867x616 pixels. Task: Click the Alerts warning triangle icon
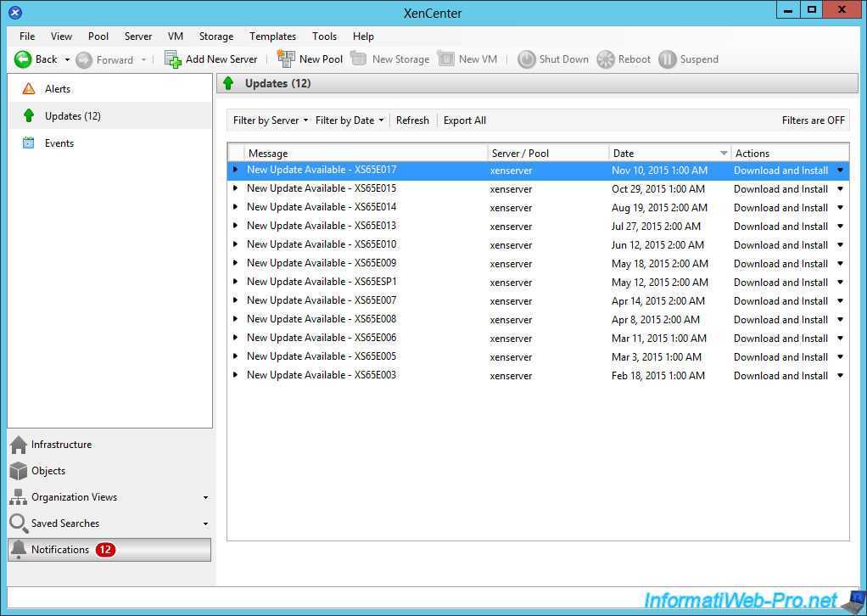(x=29, y=88)
